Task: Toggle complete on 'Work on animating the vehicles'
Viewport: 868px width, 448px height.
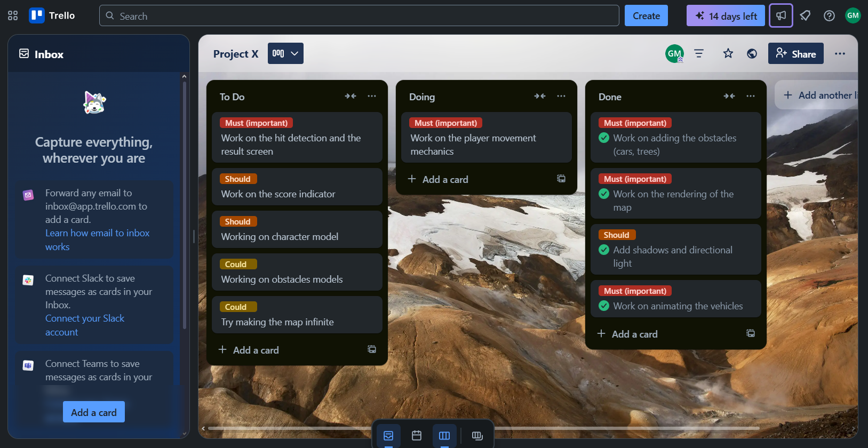Action: [x=604, y=306]
